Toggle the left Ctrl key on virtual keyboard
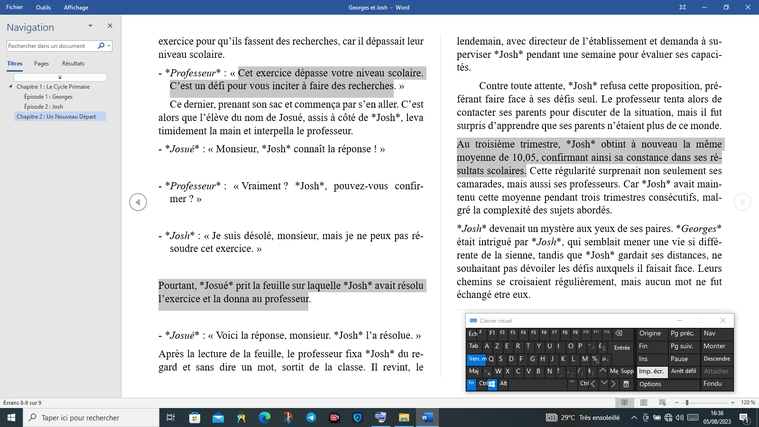Image resolution: width=759 pixels, height=427 pixels. pos(482,383)
